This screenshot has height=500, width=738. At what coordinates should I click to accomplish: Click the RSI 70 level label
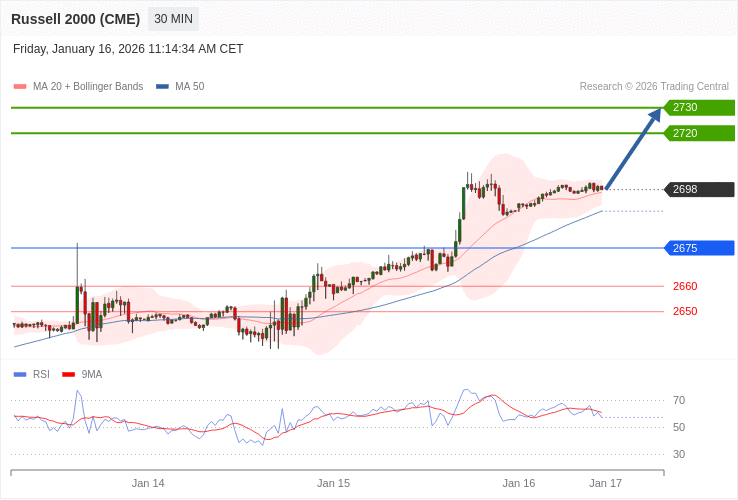pyautogui.click(x=679, y=400)
